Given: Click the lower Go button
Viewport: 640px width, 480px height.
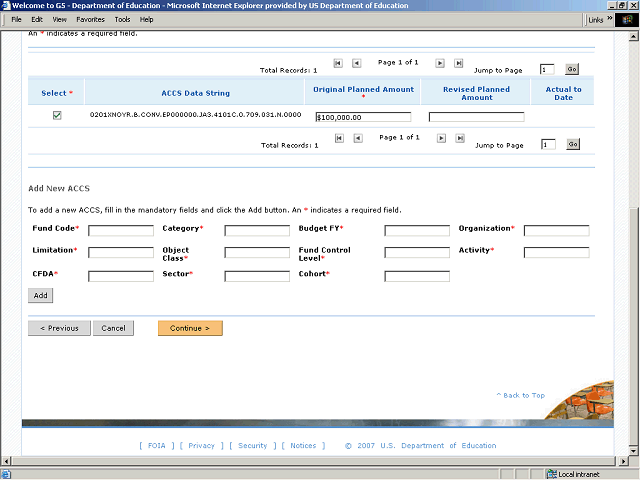Looking at the screenshot, I should pyautogui.click(x=573, y=144).
